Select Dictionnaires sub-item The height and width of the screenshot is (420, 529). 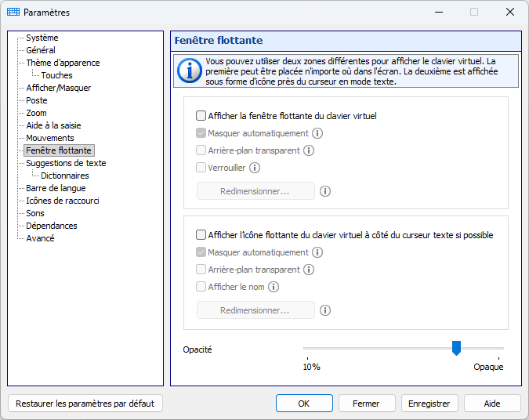[65, 176]
